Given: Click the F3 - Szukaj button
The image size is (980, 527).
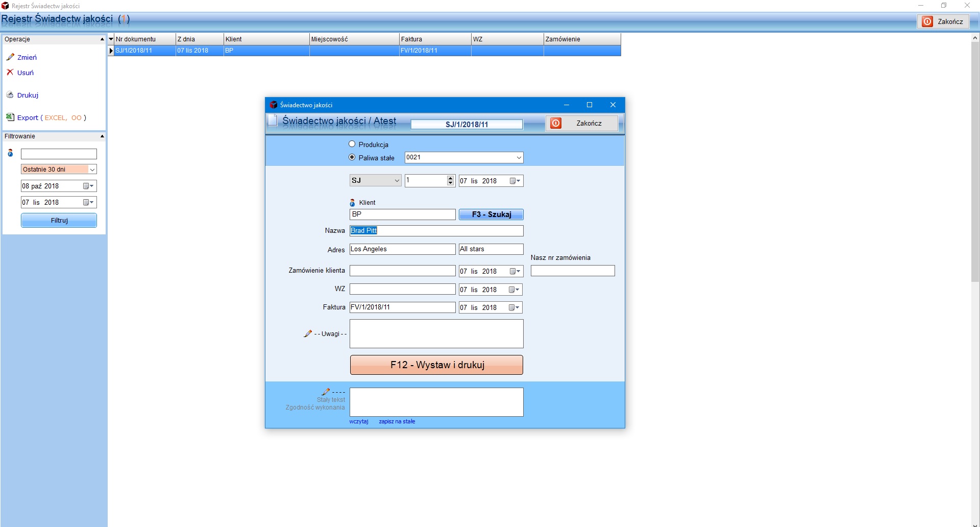Looking at the screenshot, I should point(491,214).
